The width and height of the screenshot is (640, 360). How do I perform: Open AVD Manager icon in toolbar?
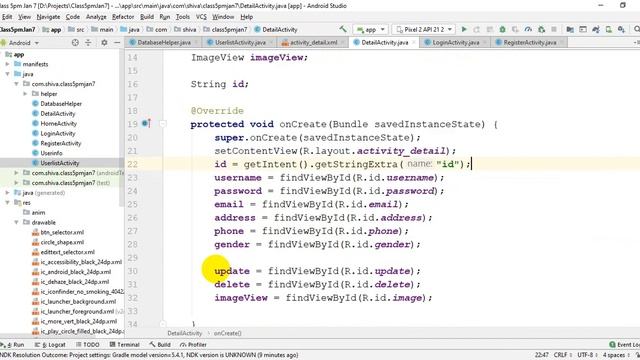(609, 29)
